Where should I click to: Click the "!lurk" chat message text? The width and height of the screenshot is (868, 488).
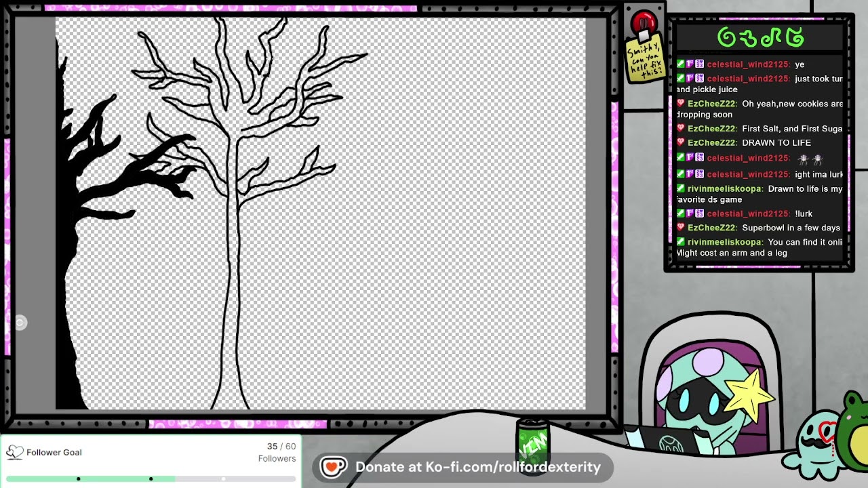pos(804,213)
